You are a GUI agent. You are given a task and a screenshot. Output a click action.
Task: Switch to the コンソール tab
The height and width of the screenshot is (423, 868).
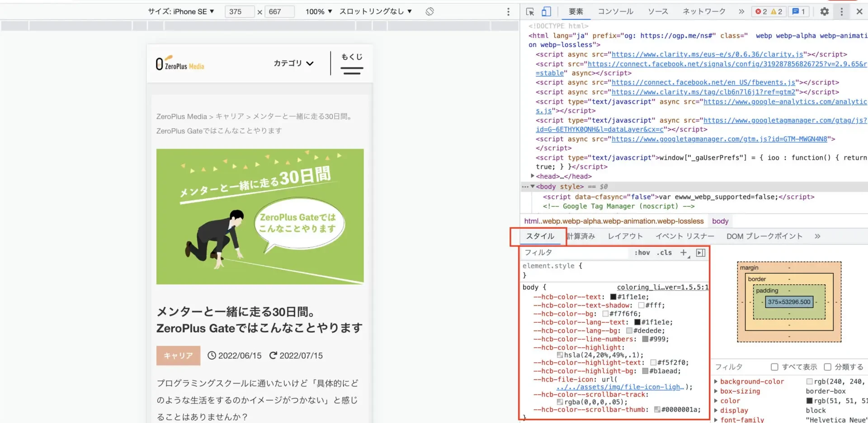tap(615, 12)
